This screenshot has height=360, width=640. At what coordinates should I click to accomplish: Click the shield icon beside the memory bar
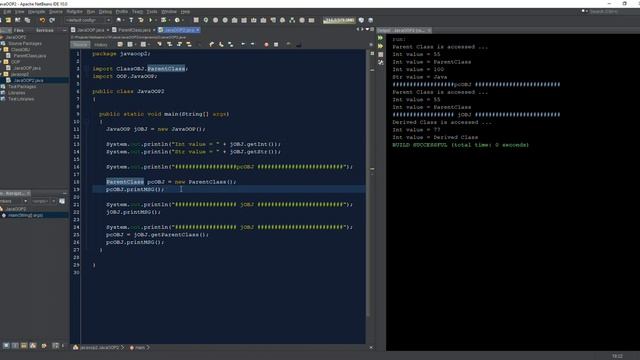[x=361, y=20]
